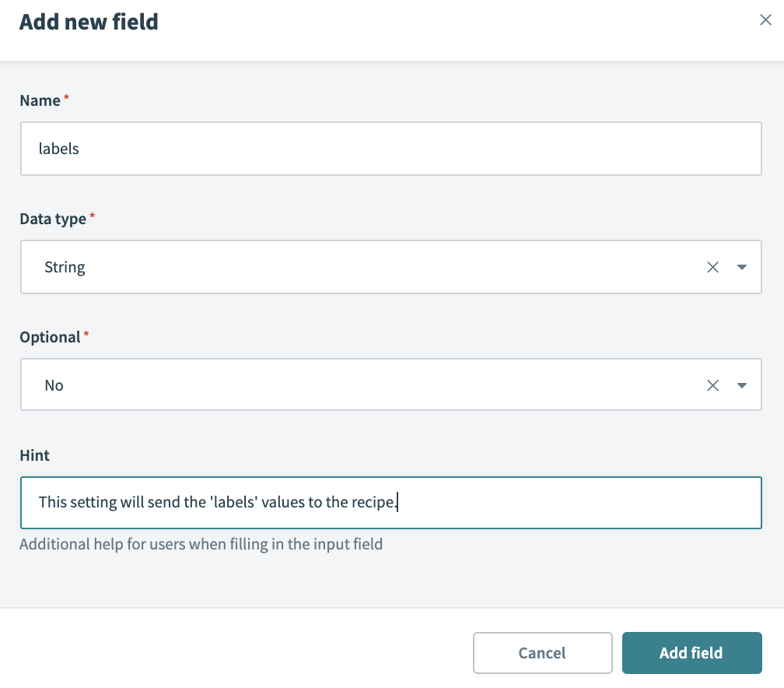Cancel adding the new field
Image resolution: width=784 pixels, height=688 pixels.
[542, 653]
